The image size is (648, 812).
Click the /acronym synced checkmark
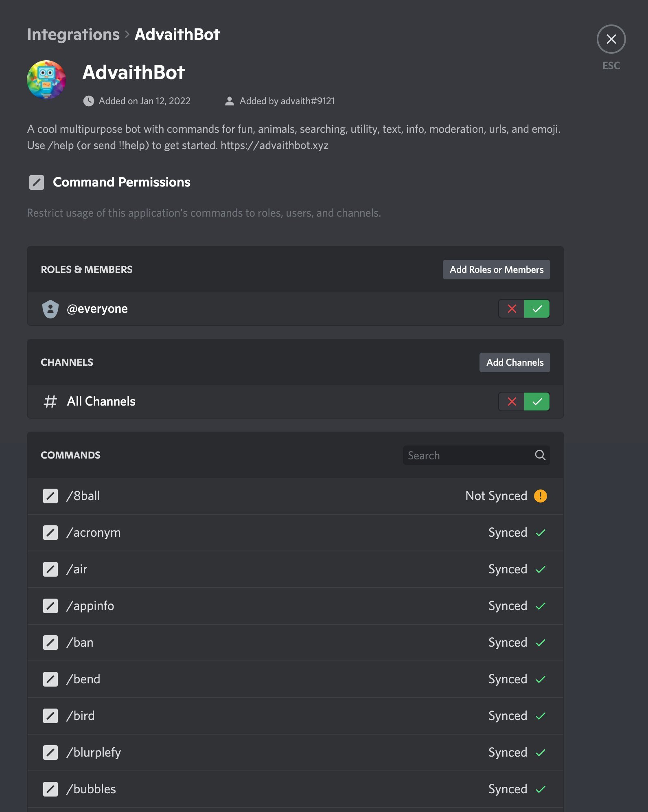(x=540, y=533)
